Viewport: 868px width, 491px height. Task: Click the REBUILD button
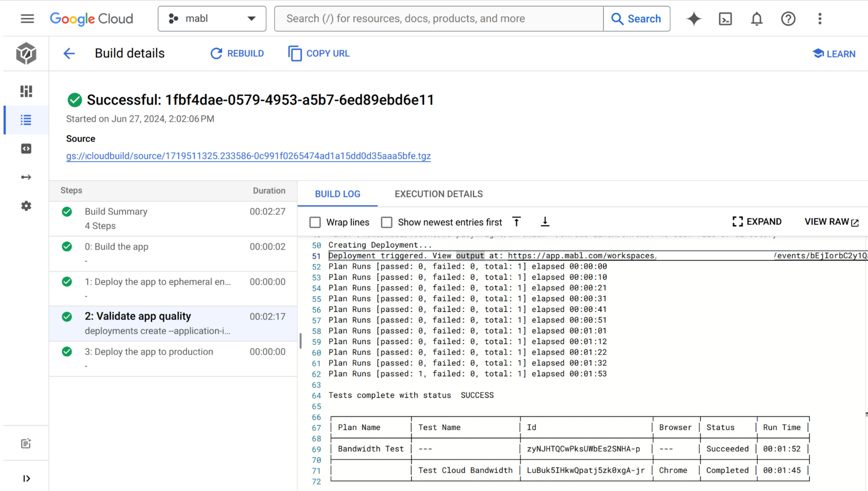pyautogui.click(x=237, y=53)
